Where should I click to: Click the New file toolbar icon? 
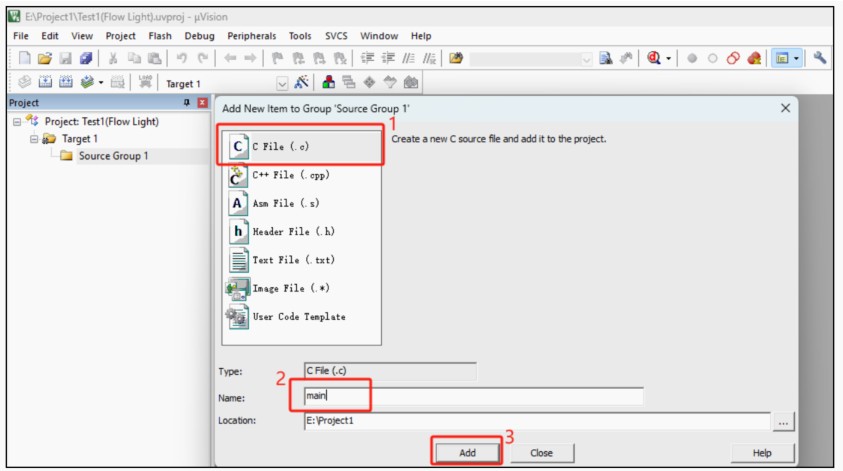tap(24, 59)
